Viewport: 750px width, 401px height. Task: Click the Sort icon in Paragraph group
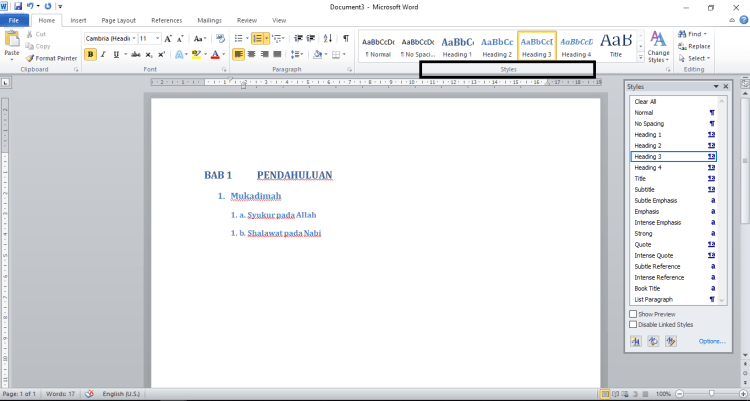point(329,38)
